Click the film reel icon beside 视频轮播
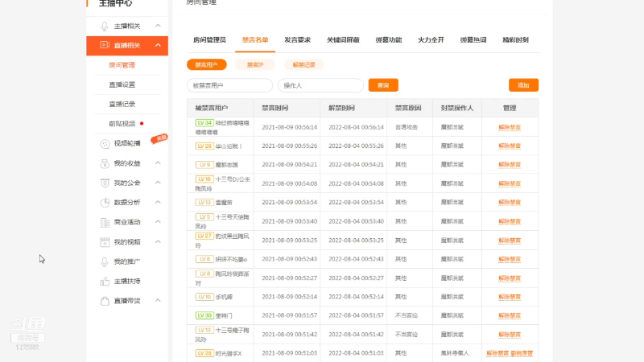Viewport: 644px width, 362px height. click(x=105, y=144)
